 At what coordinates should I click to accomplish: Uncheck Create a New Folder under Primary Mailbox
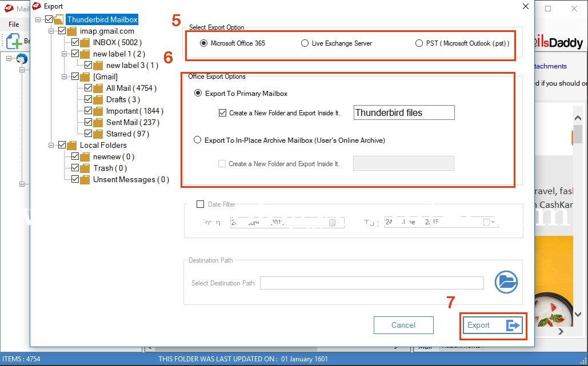(x=222, y=112)
